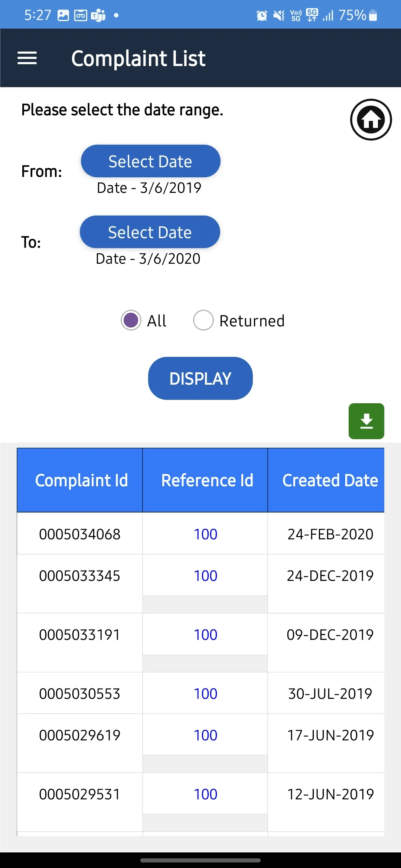The width and height of the screenshot is (401, 868).
Task: Tap the 5G signal icon in status bar
Action: pos(312,15)
